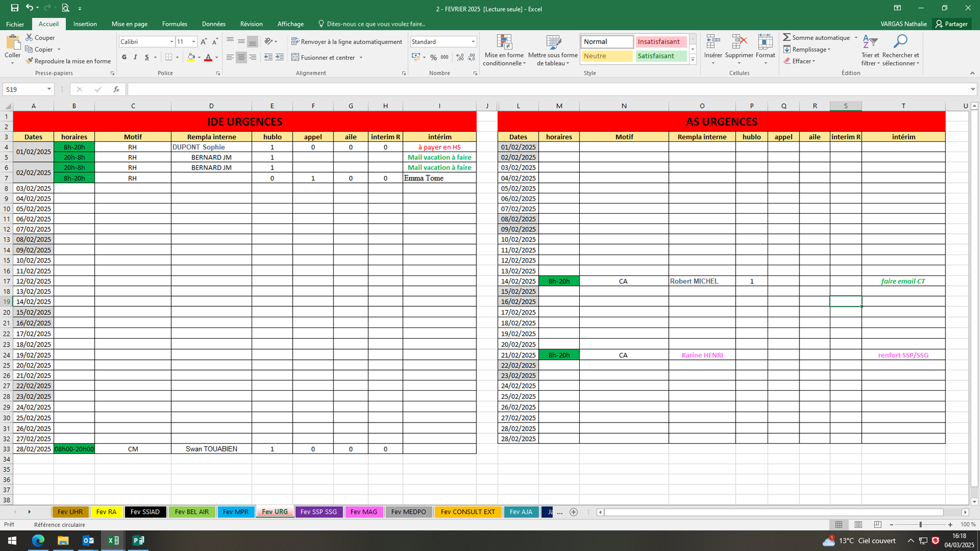This screenshot has height=551, width=980.
Task: Decrease the indent
Action: [x=268, y=58]
